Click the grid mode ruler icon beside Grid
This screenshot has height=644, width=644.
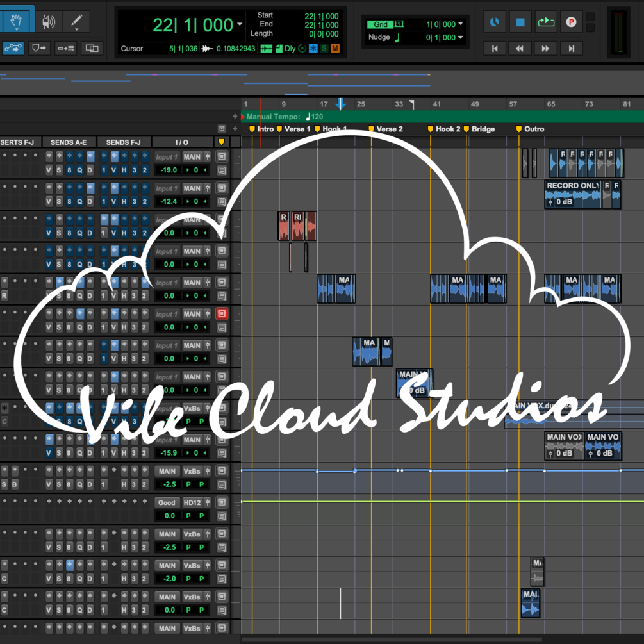click(399, 24)
